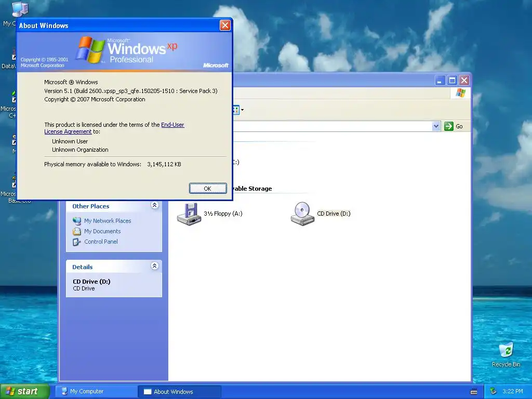Select the CD Drive (D:) icon
Screen dimensions: 532x399
(x=302, y=214)
